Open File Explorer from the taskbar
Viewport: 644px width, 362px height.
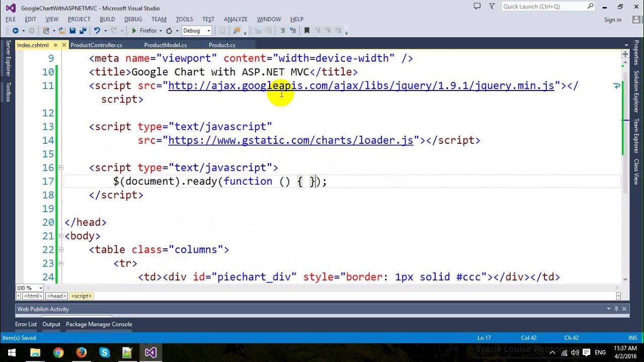35,352
